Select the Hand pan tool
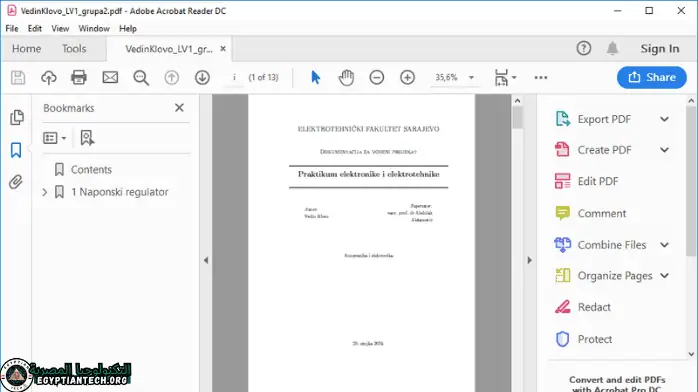Viewport: 698px width, 392px height. pos(346,77)
